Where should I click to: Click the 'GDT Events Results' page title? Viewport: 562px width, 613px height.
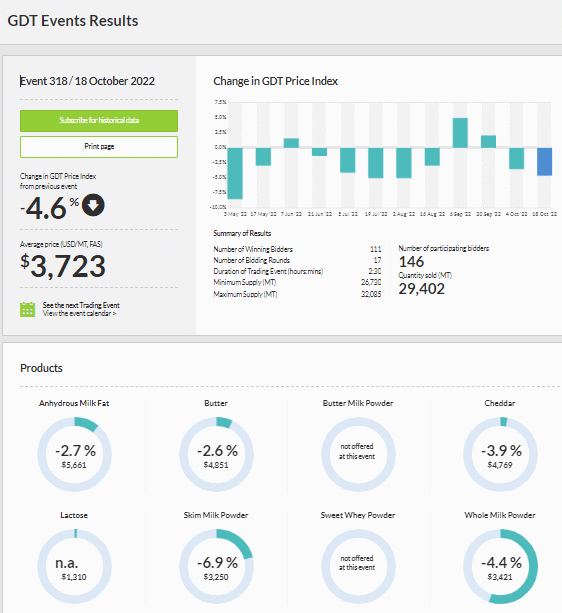[x=73, y=21]
